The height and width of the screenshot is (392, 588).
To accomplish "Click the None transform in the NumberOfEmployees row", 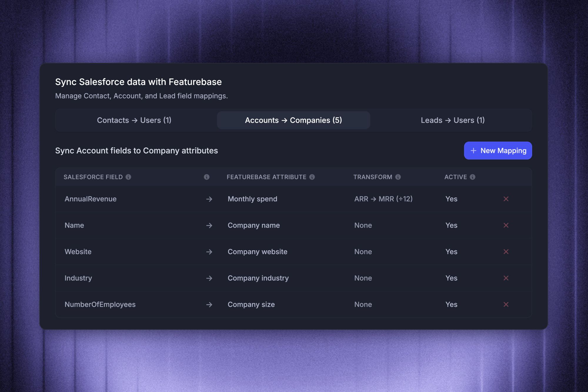I will 363,304.
